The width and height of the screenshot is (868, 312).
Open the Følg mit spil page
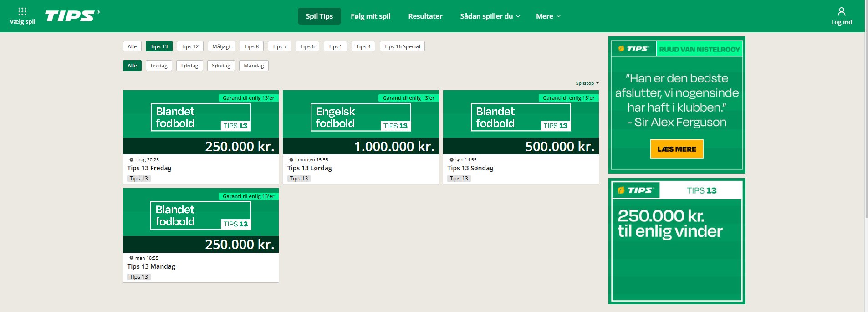[x=370, y=16]
